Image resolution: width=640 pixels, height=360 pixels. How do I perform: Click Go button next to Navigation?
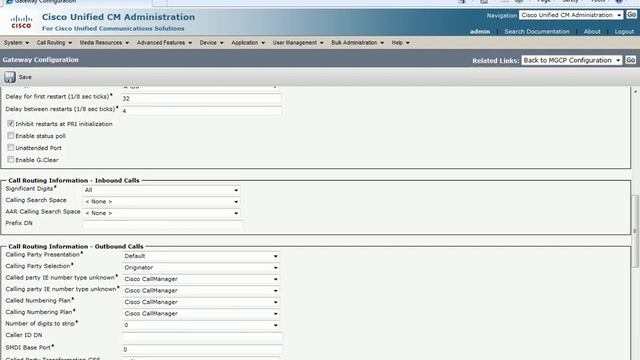[x=631, y=15]
